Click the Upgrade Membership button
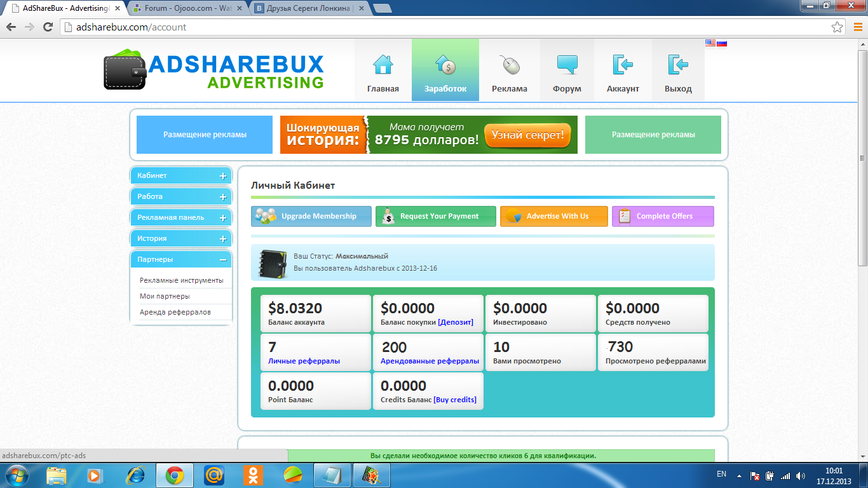Viewport: 868px width, 488px height. pos(311,217)
